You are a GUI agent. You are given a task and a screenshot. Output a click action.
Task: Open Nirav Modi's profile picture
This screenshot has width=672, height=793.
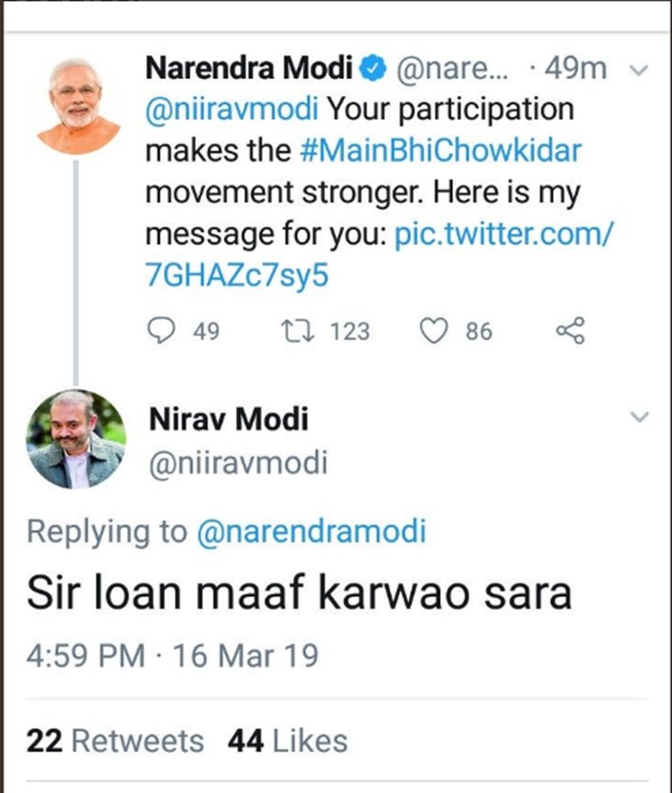point(76,439)
